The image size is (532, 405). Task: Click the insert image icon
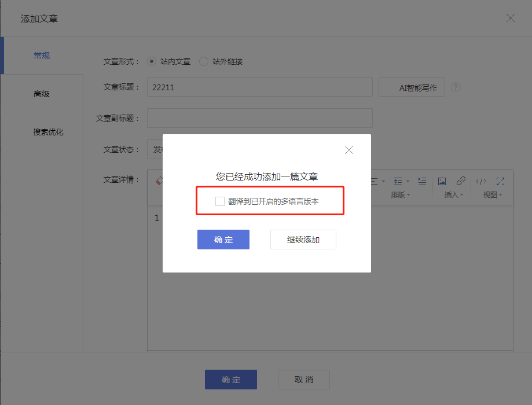click(x=442, y=181)
